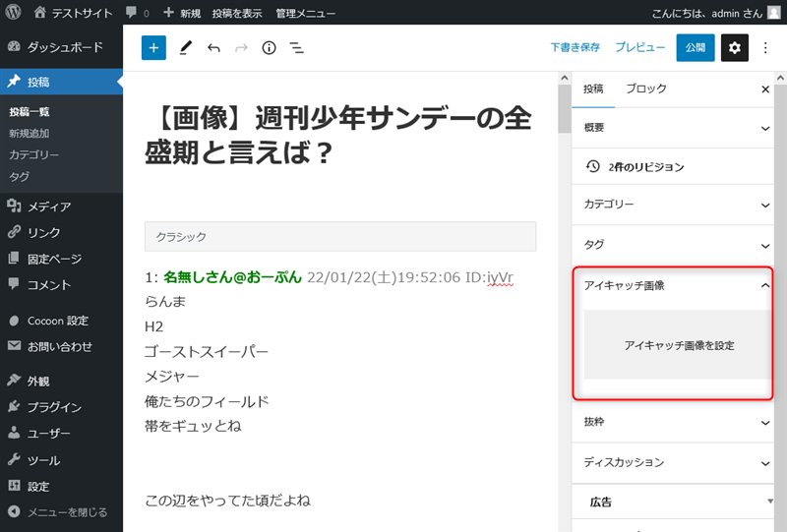Select the クラシック block header
787x532 pixels.
click(340, 236)
